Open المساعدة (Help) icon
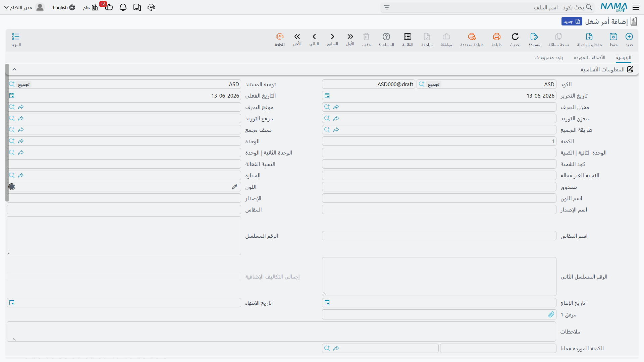This screenshot has width=644, height=362. (386, 37)
